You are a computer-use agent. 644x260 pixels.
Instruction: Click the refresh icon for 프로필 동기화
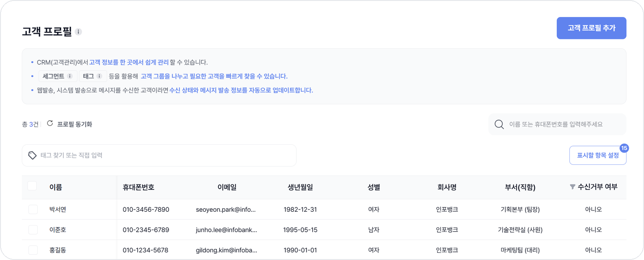pos(50,123)
